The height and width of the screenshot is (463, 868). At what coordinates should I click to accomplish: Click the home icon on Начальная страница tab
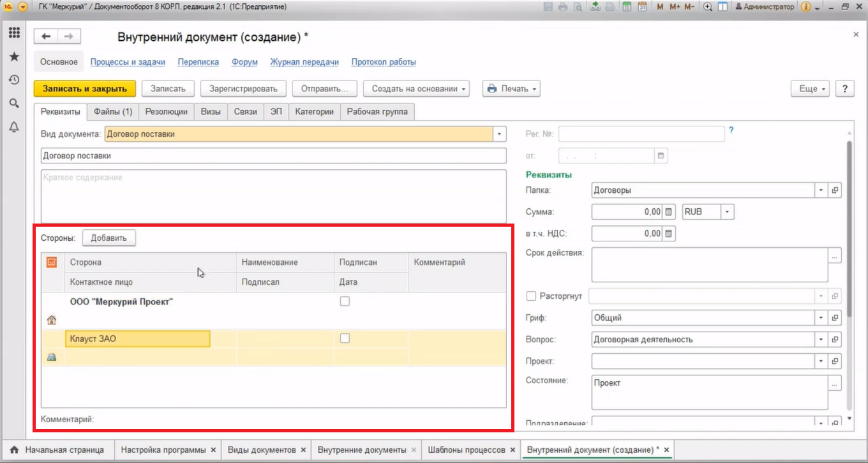pyautogui.click(x=14, y=450)
